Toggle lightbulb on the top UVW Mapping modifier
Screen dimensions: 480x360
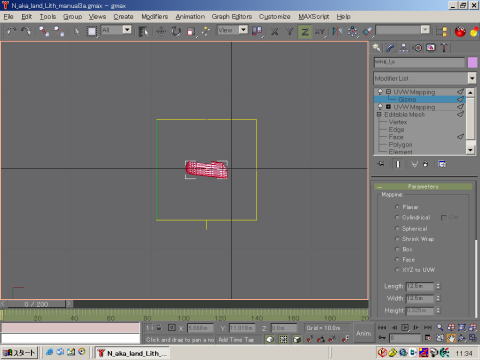[x=380, y=91]
